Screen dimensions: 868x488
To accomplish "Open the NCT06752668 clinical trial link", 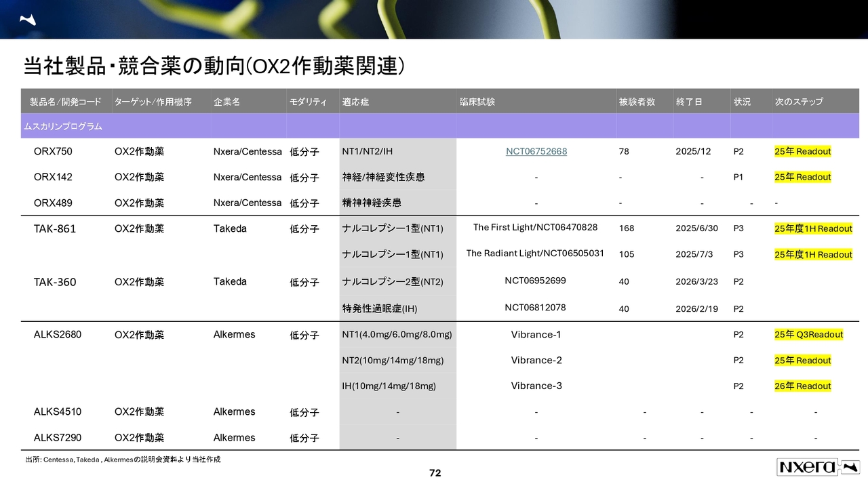I will [536, 152].
